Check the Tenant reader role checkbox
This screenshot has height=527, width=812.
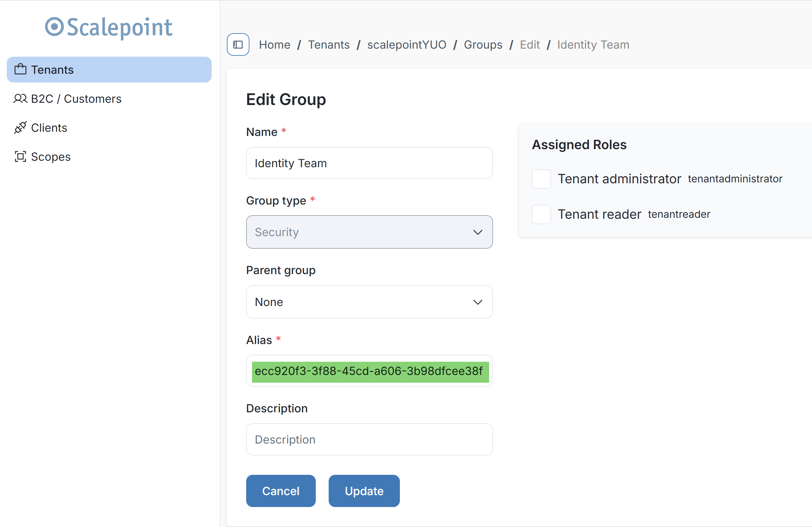(541, 214)
